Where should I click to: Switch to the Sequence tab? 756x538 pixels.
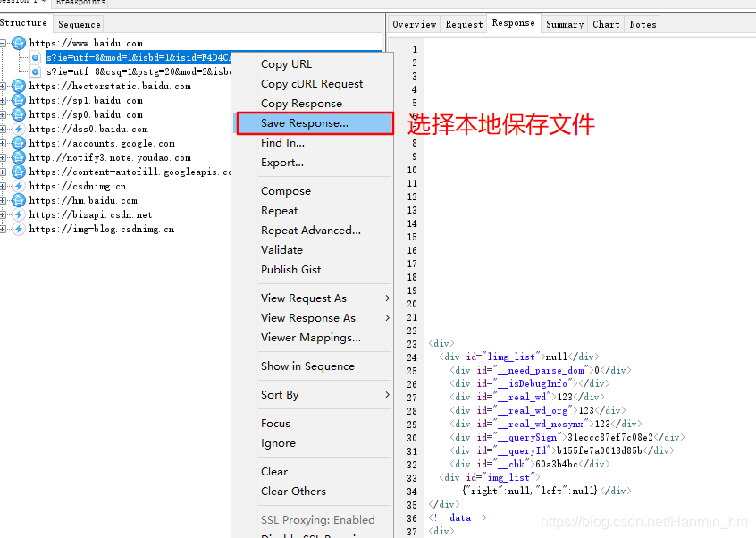click(79, 24)
